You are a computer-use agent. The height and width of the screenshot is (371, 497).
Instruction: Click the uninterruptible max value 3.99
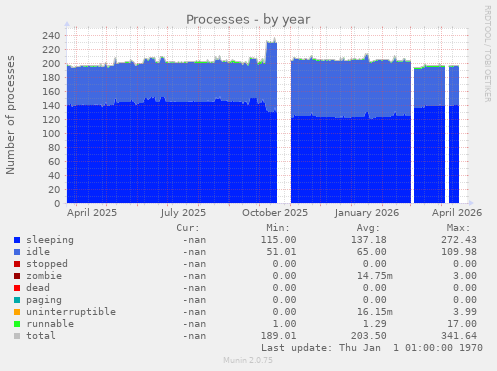465,312
